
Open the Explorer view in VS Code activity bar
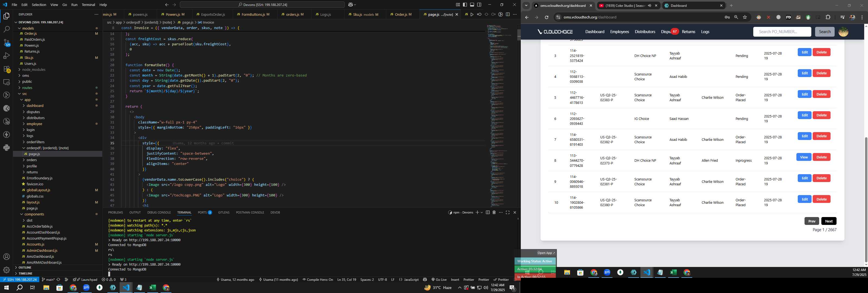[x=7, y=16]
